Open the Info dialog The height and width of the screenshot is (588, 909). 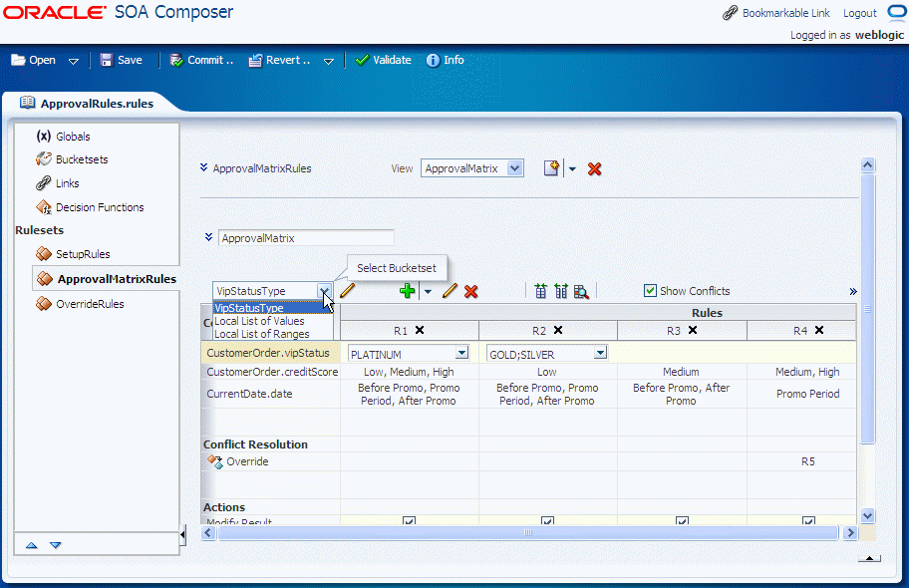(446, 60)
